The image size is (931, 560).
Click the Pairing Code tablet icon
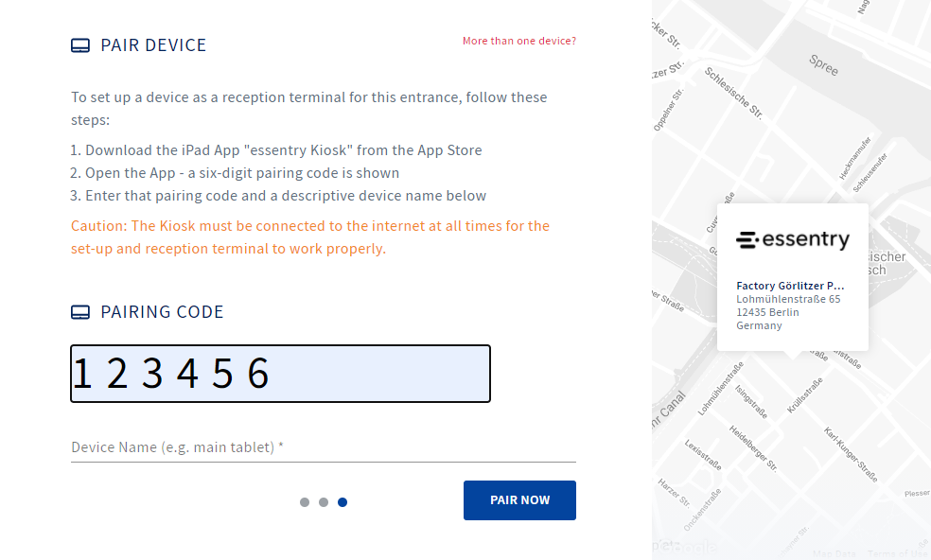click(80, 312)
